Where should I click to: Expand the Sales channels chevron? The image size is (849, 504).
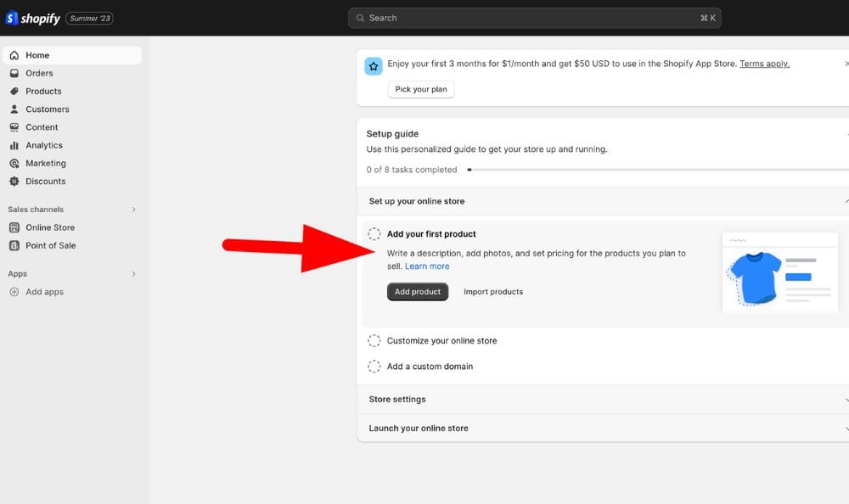point(133,210)
